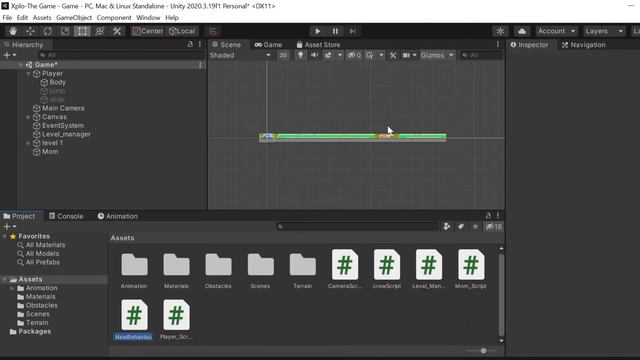This screenshot has width=640, height=360.
Task: Open component editor tools panel
Action: coord(393,55)
